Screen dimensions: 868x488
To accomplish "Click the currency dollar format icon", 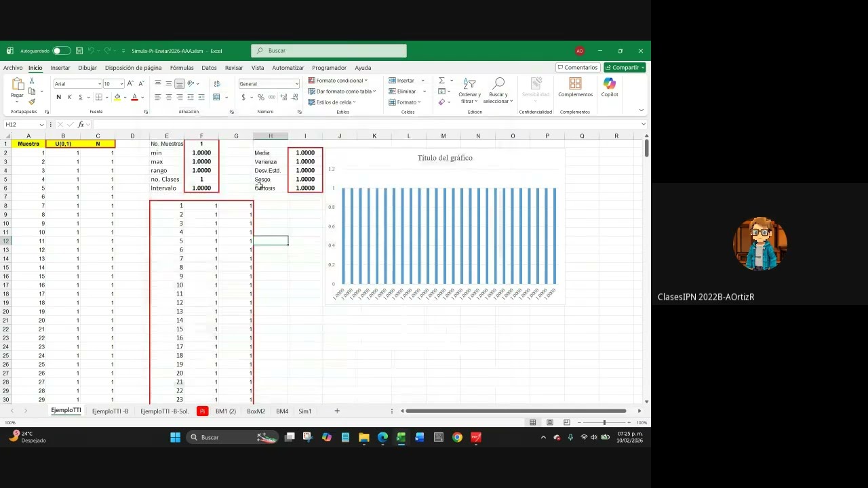I will [243, 98].
